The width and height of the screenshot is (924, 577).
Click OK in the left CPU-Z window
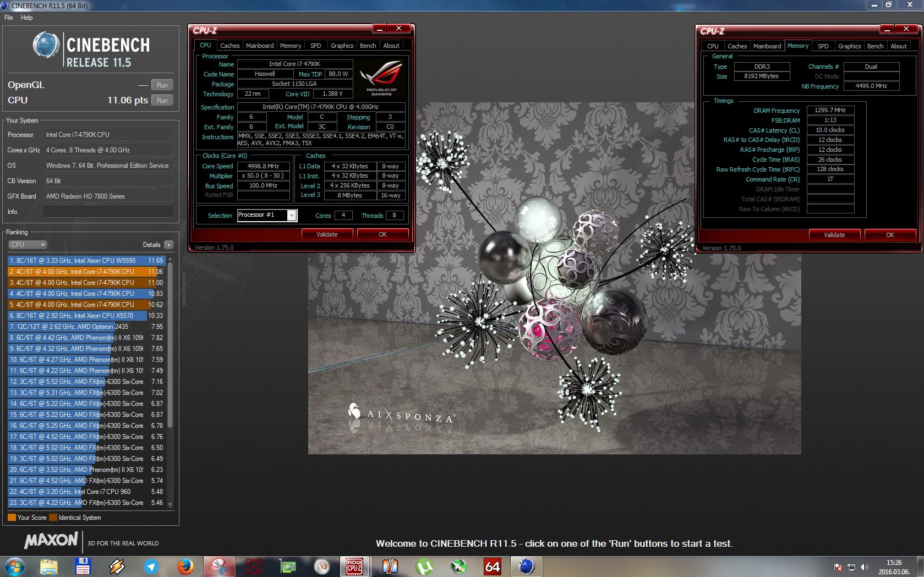click(x=382, y=234)
